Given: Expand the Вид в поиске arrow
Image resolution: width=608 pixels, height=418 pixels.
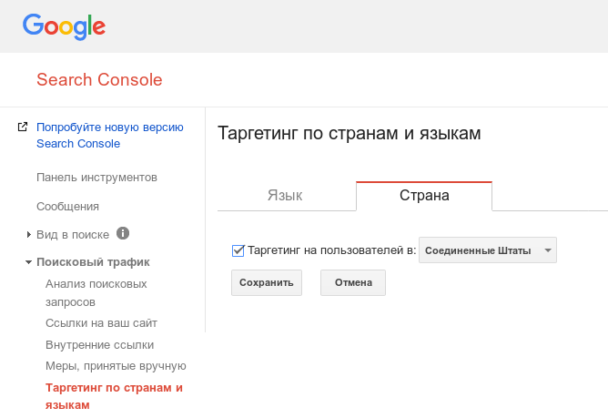Looking at the screenshot, I should click(28, 234).
